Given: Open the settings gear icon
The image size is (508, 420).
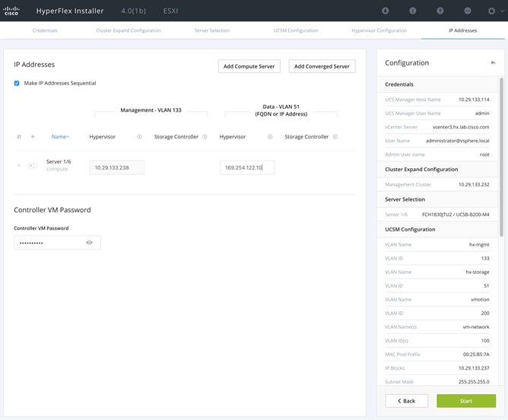Looking at the screenshot, I should [491, 11].
